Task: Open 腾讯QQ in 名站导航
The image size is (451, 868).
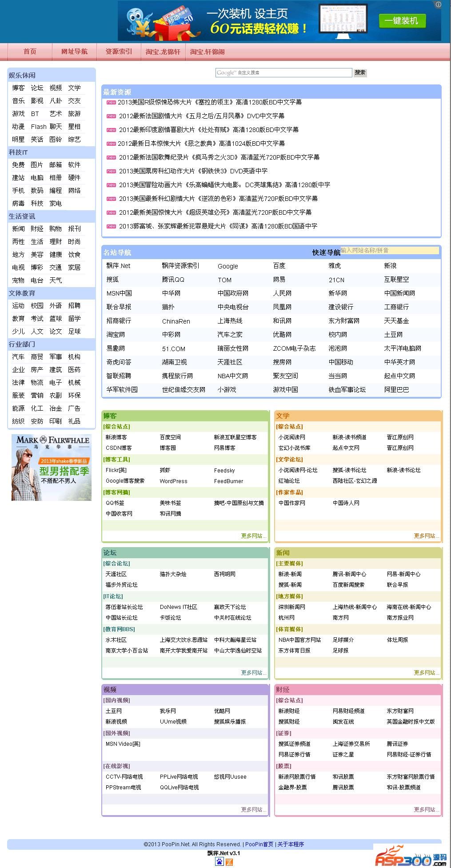Action: point(173,280)
